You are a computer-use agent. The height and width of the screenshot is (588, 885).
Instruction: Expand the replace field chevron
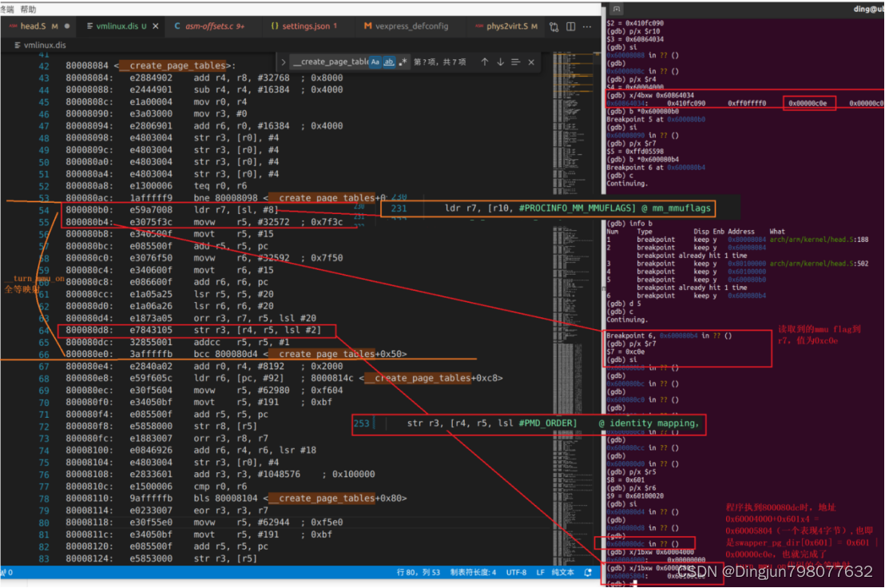coord(284,62)
